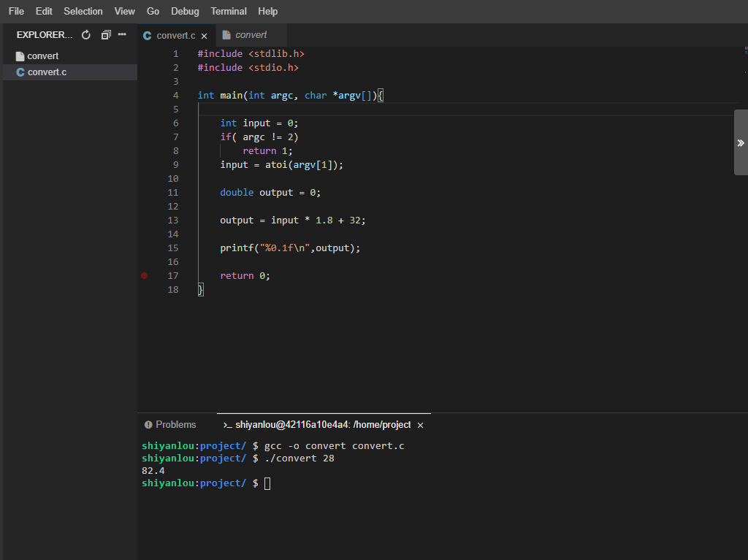The height and width of the screenshot is (560, 748).
Task: Open the Debug menu
Action: [185, 11]
